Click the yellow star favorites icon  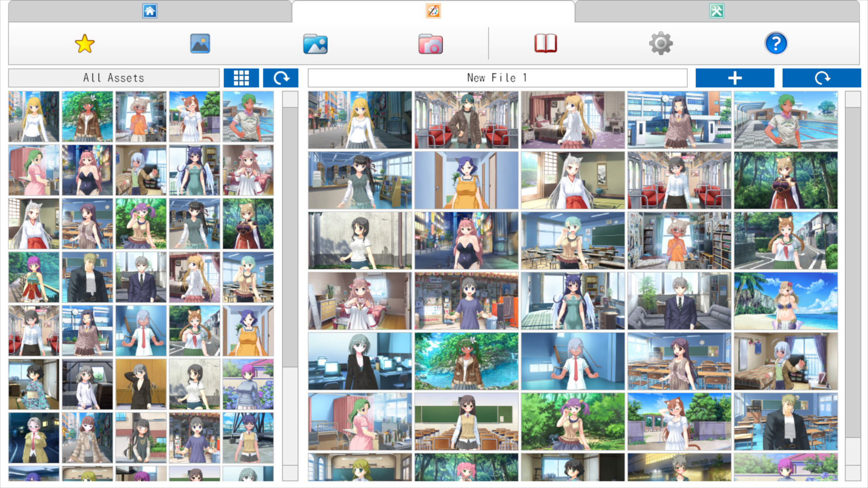pos(85,44)
